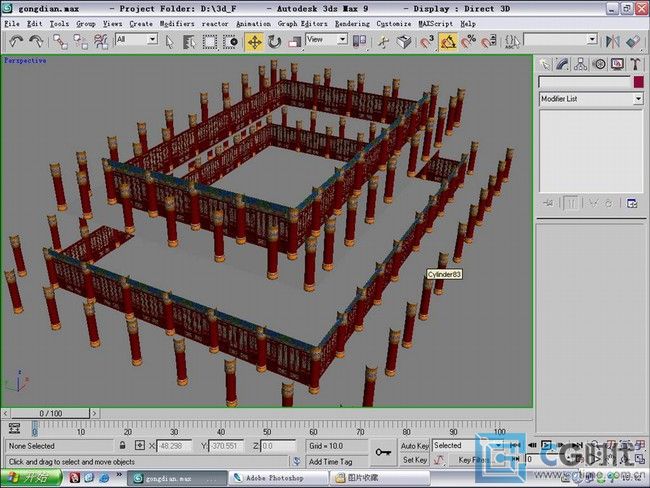Toggle the 3D Snaps magnet
650x488 pixels.
pos(427,41)
